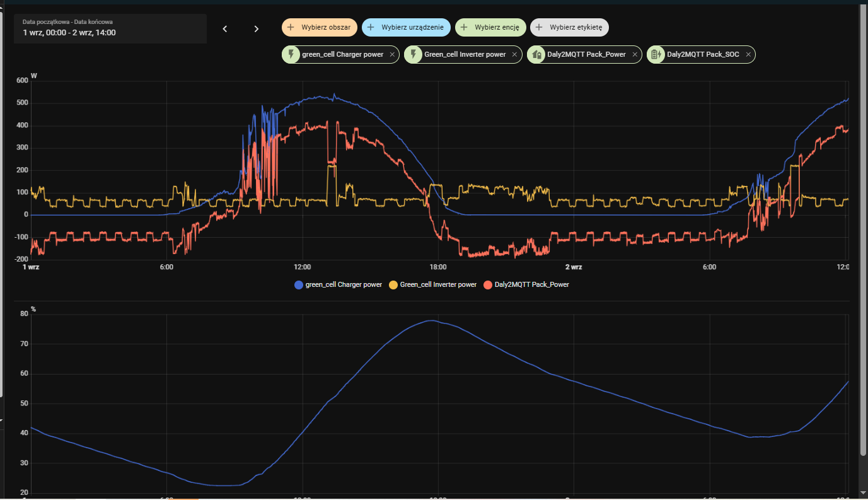
Task: Select the Daly2MQTT Pack_Power entity chip
Action: pos(584,55)
